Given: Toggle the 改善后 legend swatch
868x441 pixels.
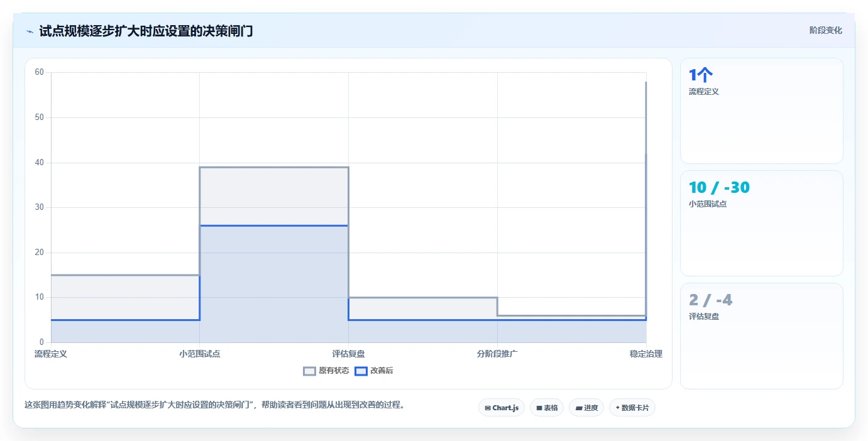Looking at the screenshot, I should 361,371.
